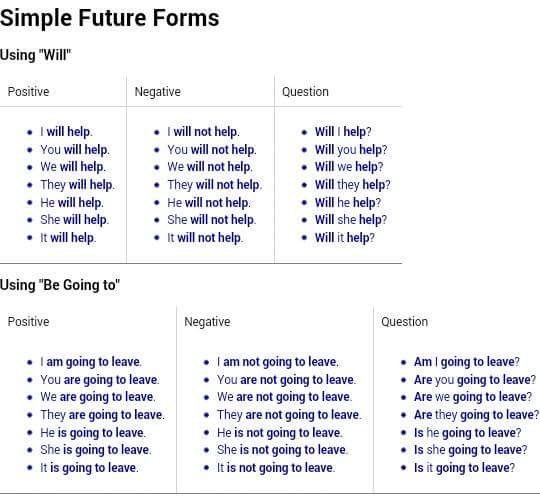Select 'It will not help.' entry
The image size is (540, 502).
pos(205,238)
